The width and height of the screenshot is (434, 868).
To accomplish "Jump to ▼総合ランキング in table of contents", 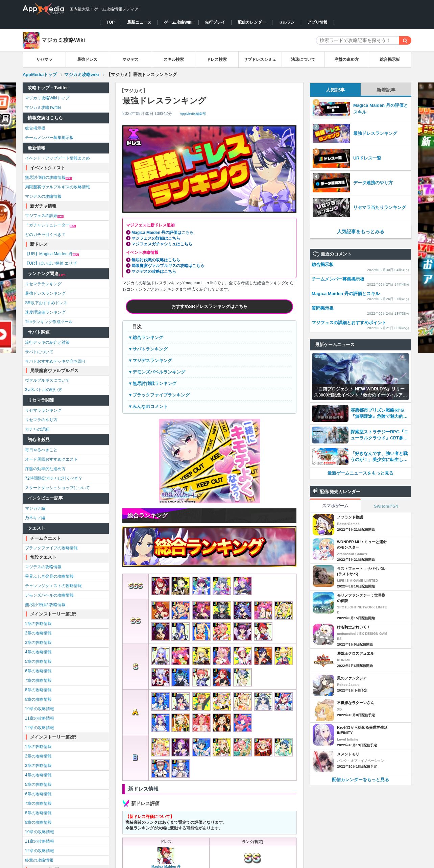I will (x=146, y=338).
